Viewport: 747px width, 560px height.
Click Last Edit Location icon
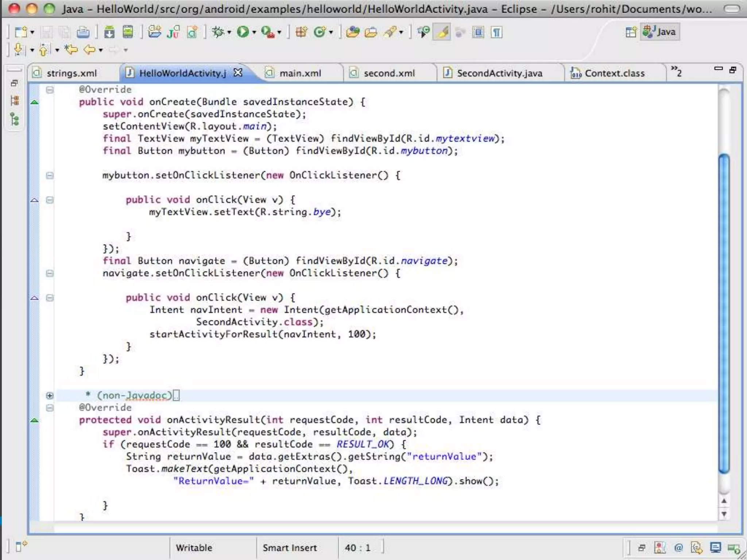click(71, 49)
